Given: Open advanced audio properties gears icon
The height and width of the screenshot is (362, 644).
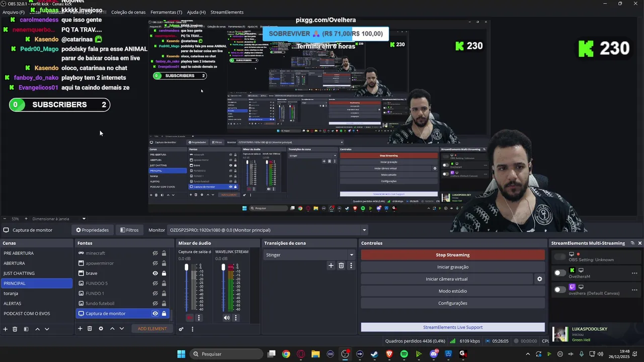Looking at the screenshot, I should pyautogui.click(x=181, y=329).
